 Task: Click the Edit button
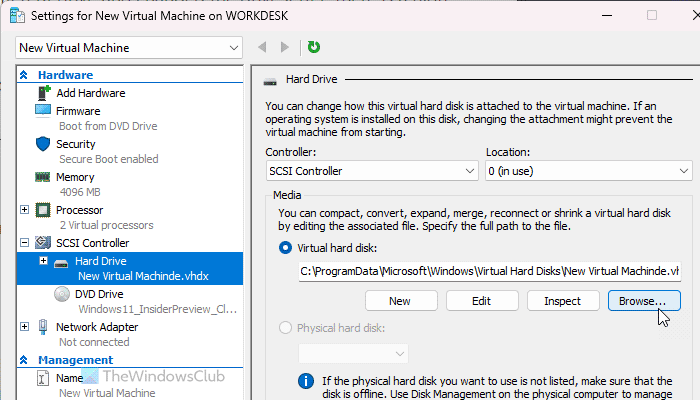tap(482, 301)
